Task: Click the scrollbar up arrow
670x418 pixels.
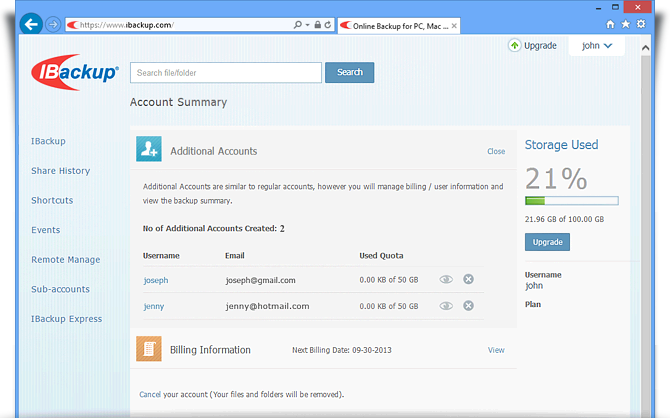Action: coord(646,48)
